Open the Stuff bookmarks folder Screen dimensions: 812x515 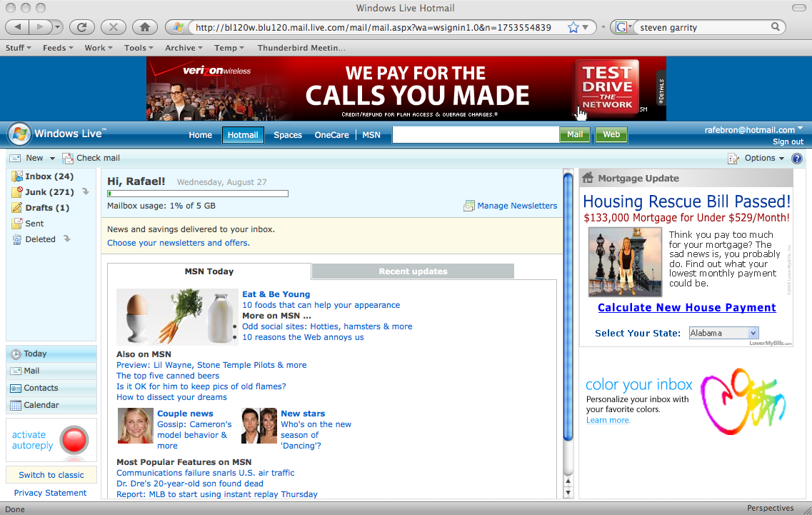click(18, 48)
